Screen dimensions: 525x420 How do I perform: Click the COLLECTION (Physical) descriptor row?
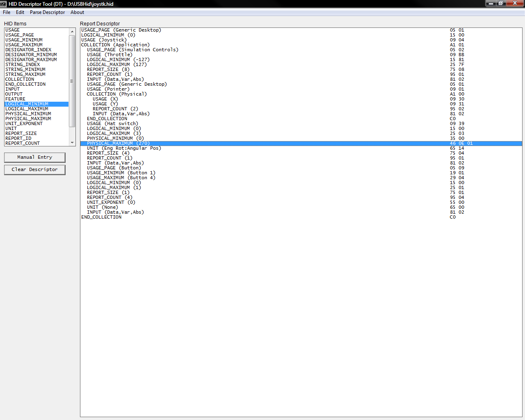(116, 94)
